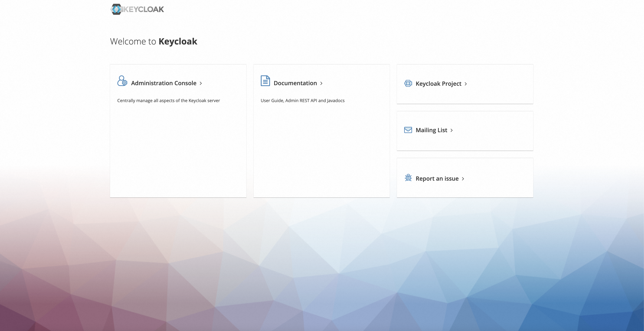Click the KEYCLOAK wordmark in header
Image resolution: width=644 pixels, height=331 pixels.
(x=144, y=10)
